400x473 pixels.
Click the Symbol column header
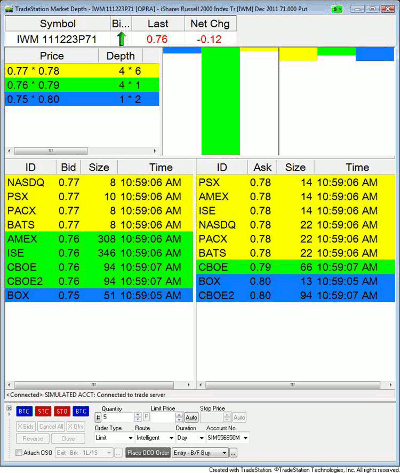(x=58, y=24)
